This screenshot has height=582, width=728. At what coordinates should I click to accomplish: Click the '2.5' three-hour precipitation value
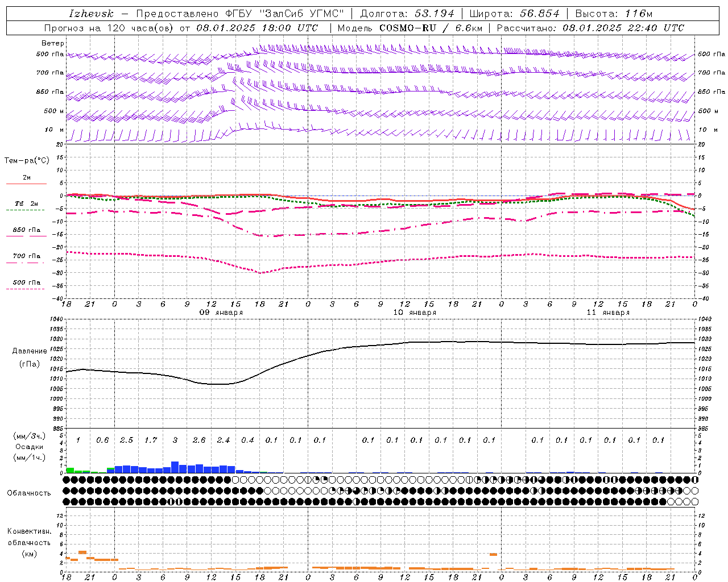coord(126,440)
